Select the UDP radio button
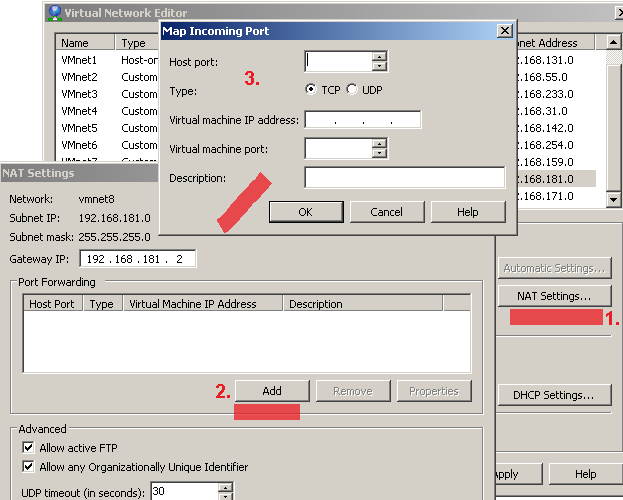Screen dimensions: 623x500 [x=352, y=89]
